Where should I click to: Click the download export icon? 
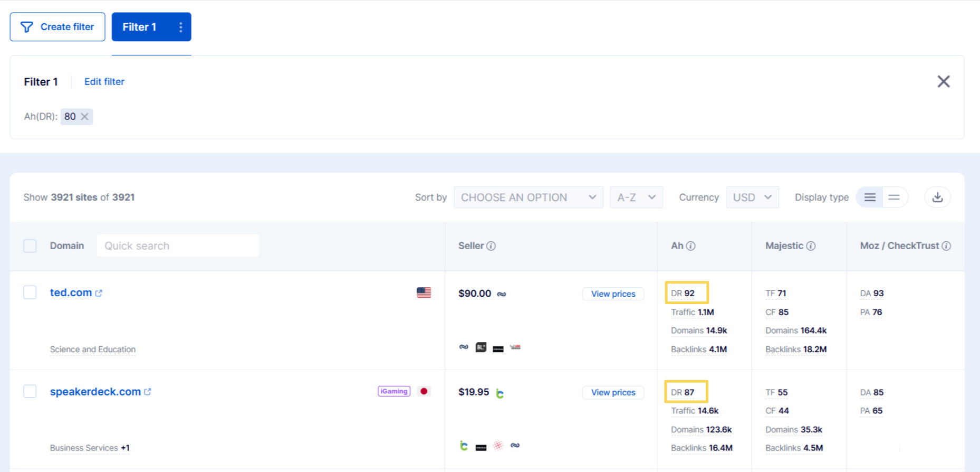[937, 197]
